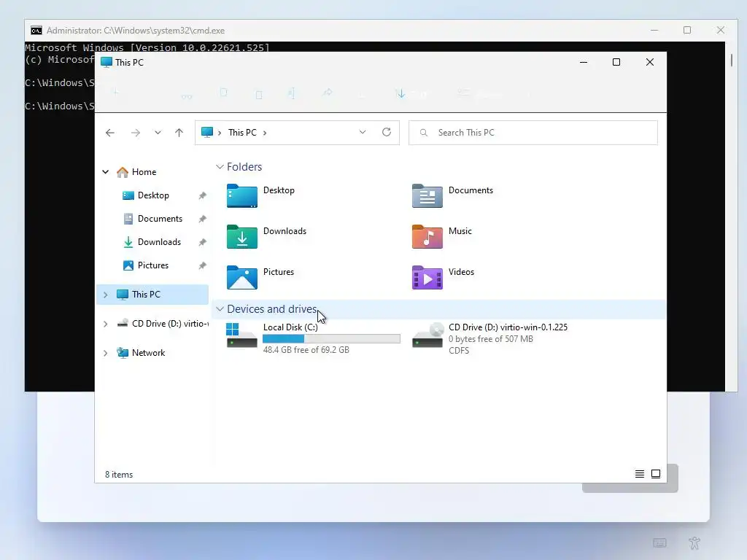747x560 pixels.
Task: Maximize the cmd.exe window
Action: tap(687, 30)
